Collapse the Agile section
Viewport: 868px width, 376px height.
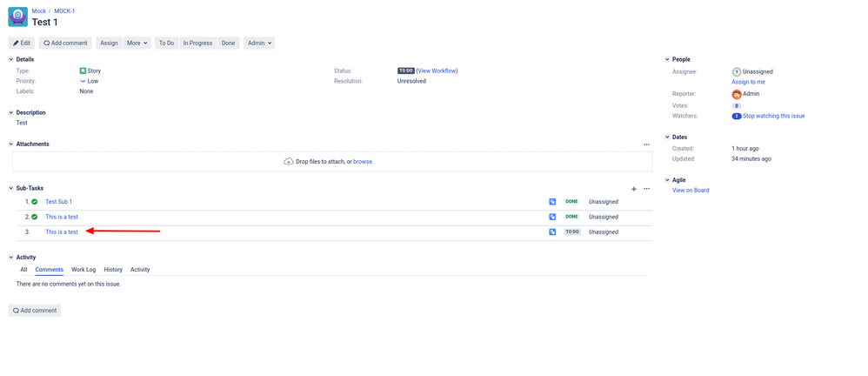pos(667,180)
